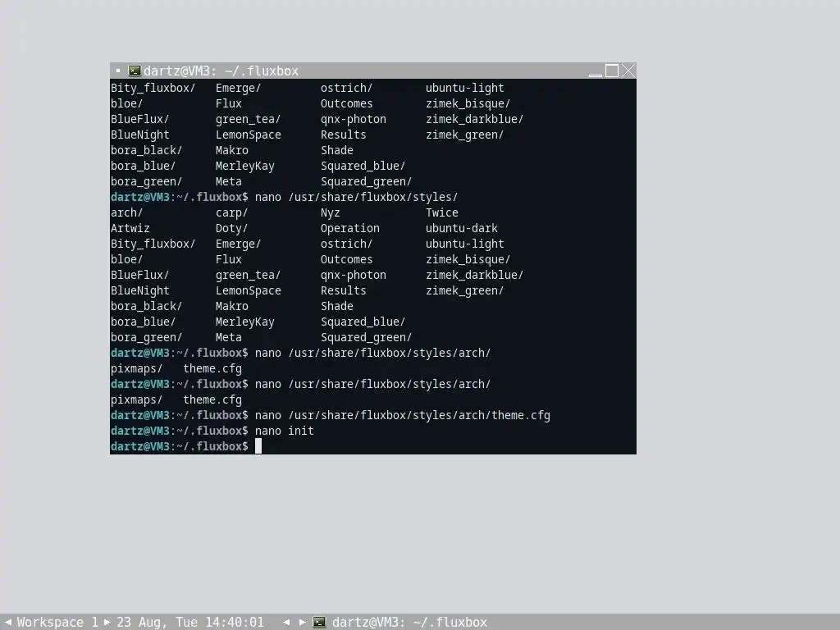Toggle the sticky dot button in terminal titlebar
840x630 pixels.
118,71
